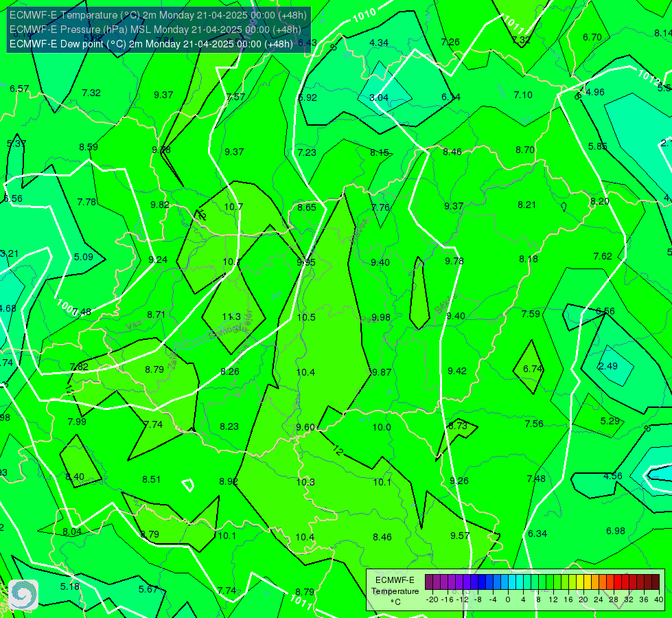Click the 1012 isobar label
Viewport: 672px width, 618px height.
(x=649, y=77)
